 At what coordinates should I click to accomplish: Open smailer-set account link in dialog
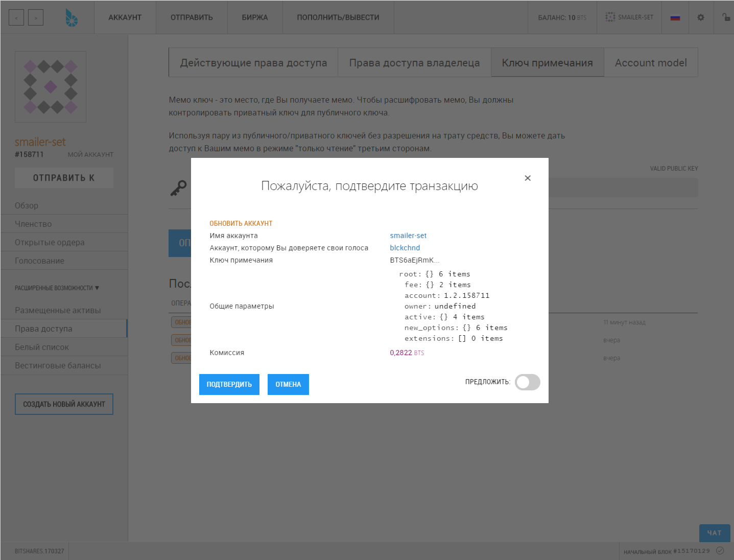(408, 236)
